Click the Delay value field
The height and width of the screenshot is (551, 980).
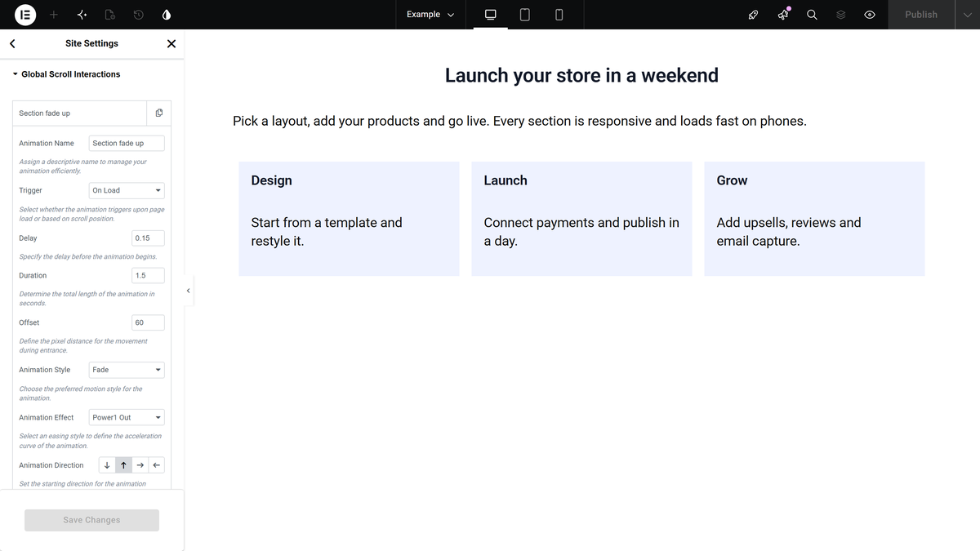(148, 238)
